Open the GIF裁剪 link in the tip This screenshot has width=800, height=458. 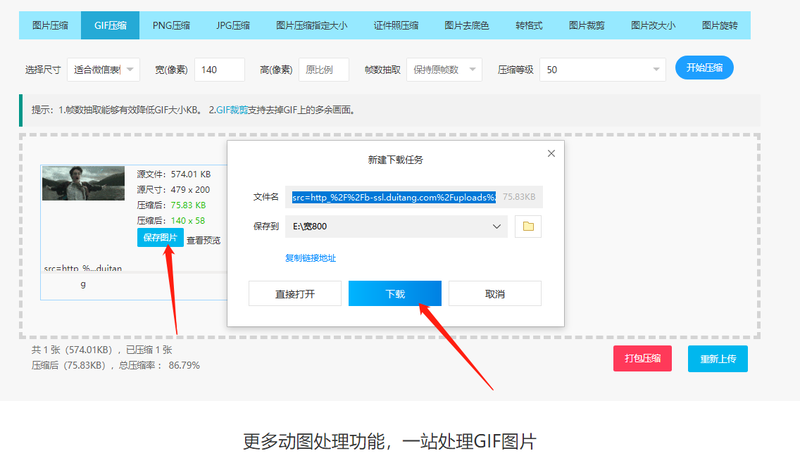(x=232, y=110)
